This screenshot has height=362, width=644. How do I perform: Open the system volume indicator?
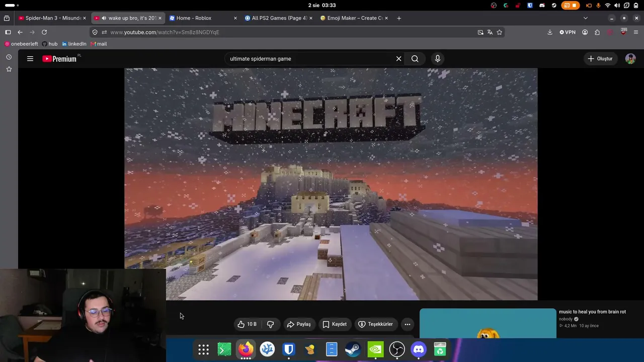tap(617, 5)
